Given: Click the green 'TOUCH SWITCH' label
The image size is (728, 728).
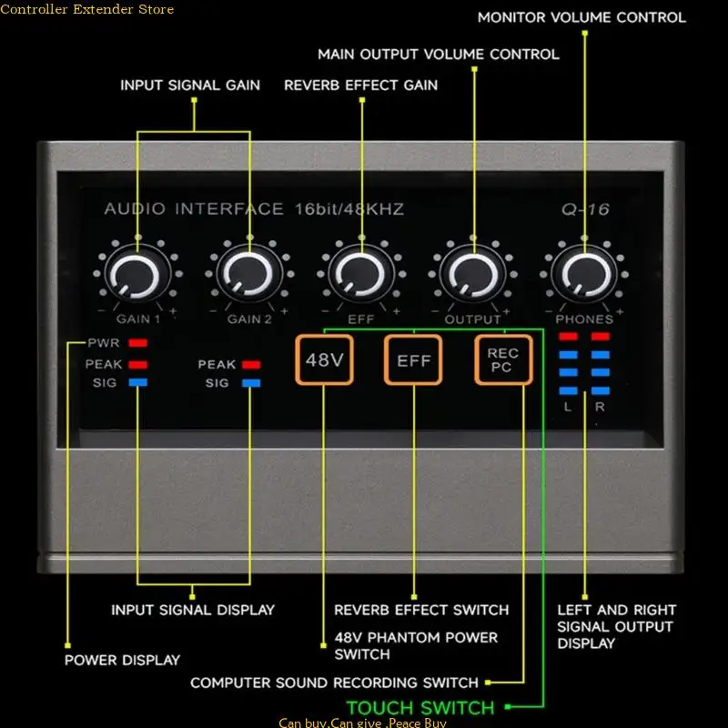Looking at the screenshot, I should click(420, 708).
